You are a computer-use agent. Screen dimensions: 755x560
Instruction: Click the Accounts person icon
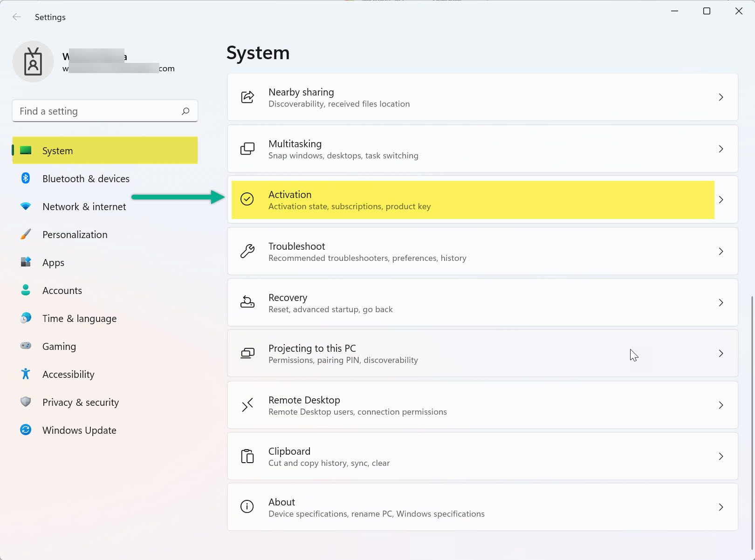[x=26, y=290]
